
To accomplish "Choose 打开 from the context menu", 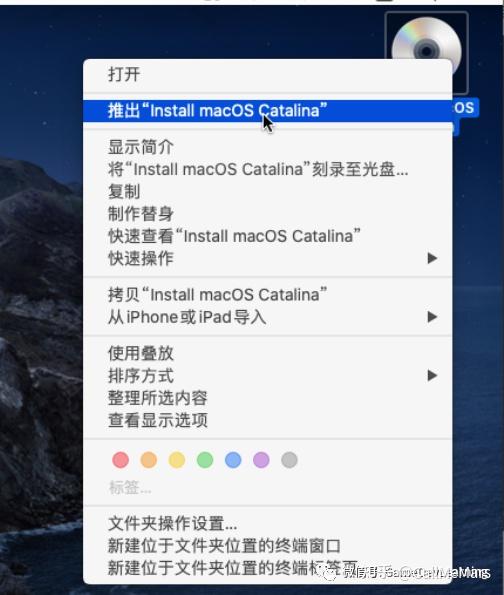I will coord(268,74).
